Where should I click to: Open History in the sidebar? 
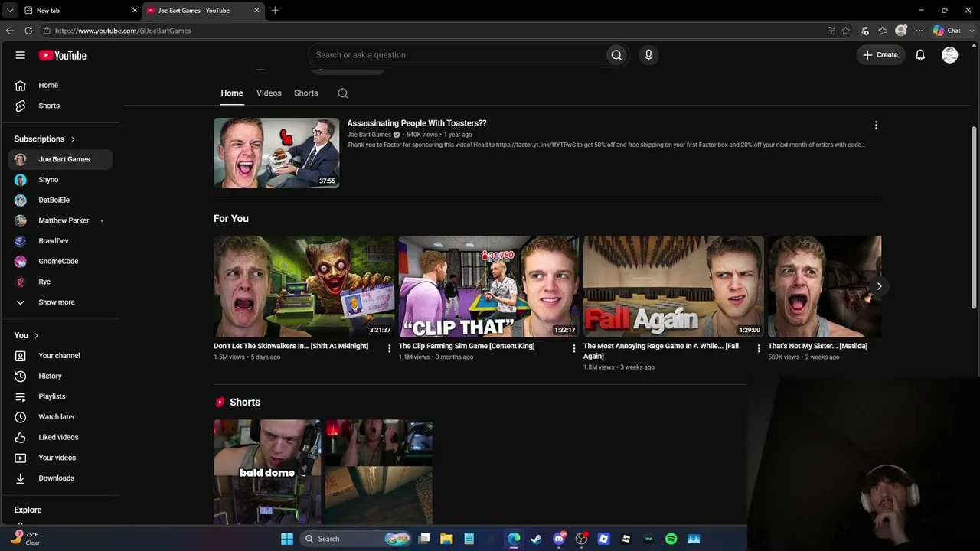(60, 376)
